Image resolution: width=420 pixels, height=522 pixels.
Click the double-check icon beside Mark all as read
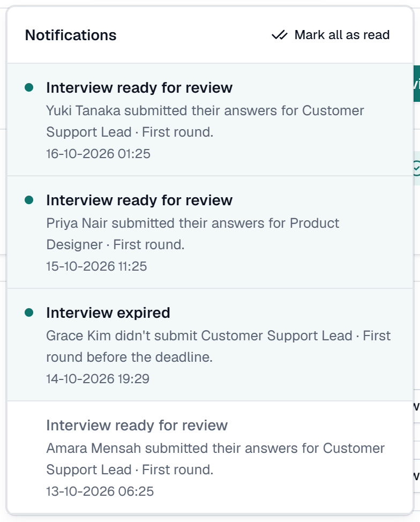point(280,35)
